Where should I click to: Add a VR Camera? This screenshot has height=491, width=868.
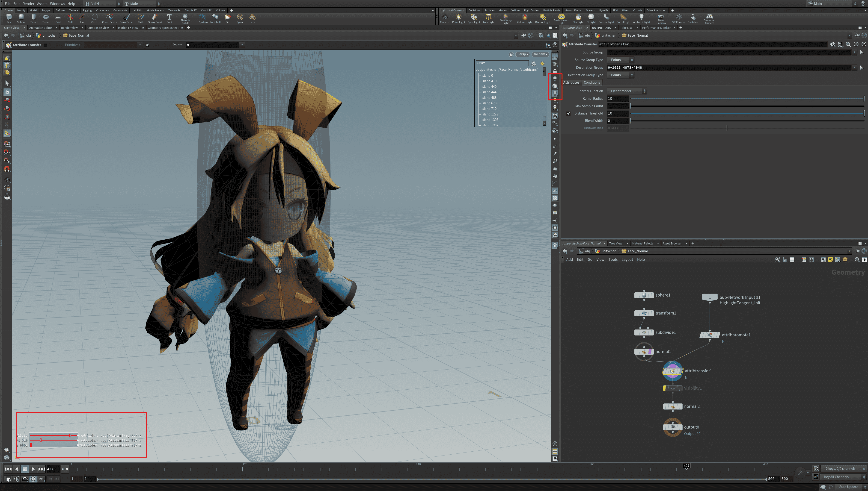pos(678,18)
